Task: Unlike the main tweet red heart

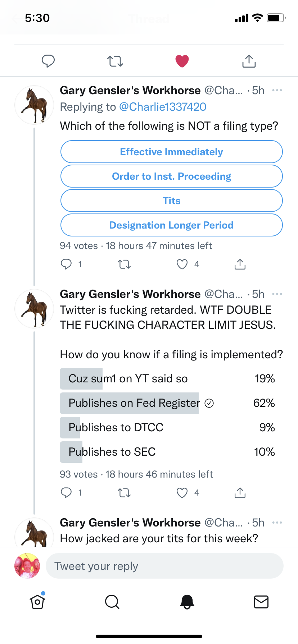Action: point(182,61)
